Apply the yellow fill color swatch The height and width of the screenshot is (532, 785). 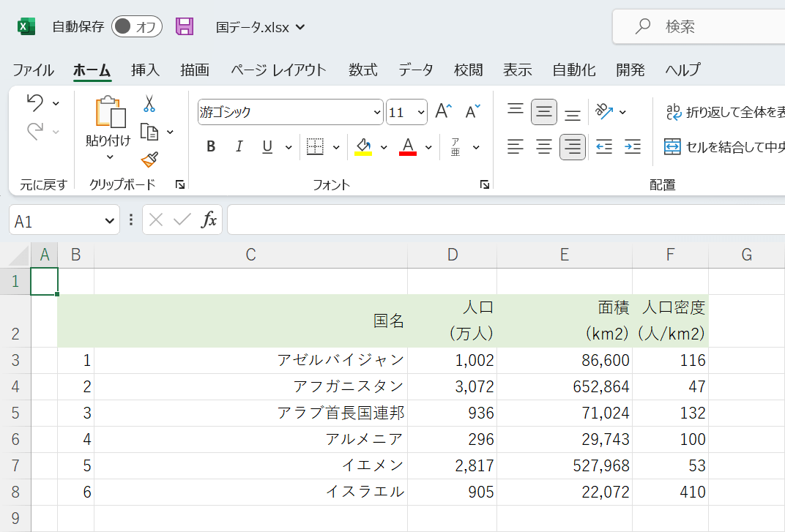click(362, 147)
